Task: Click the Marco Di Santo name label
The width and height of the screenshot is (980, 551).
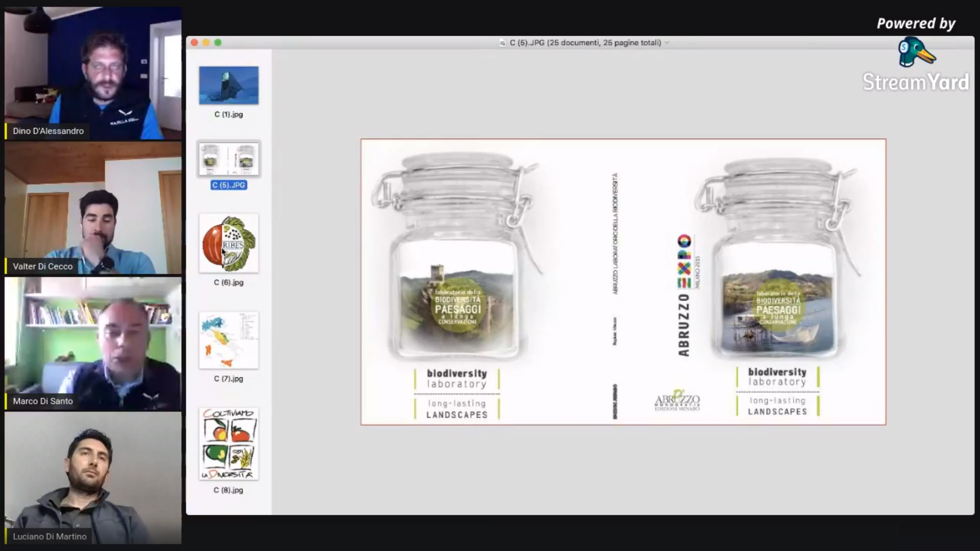Action: tap(42, 402)
